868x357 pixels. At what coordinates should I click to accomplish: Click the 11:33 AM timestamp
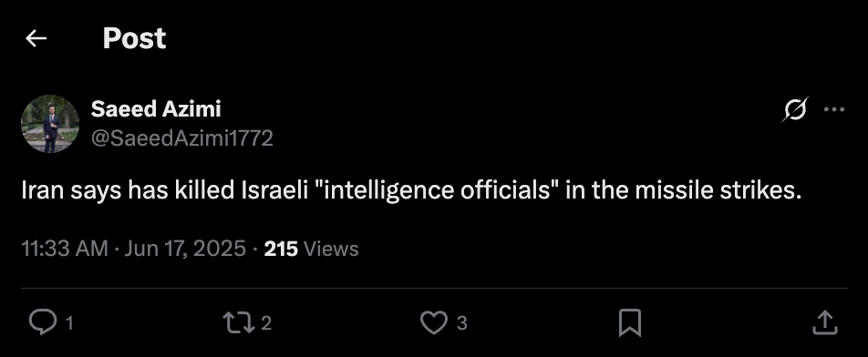coord(65,249)
